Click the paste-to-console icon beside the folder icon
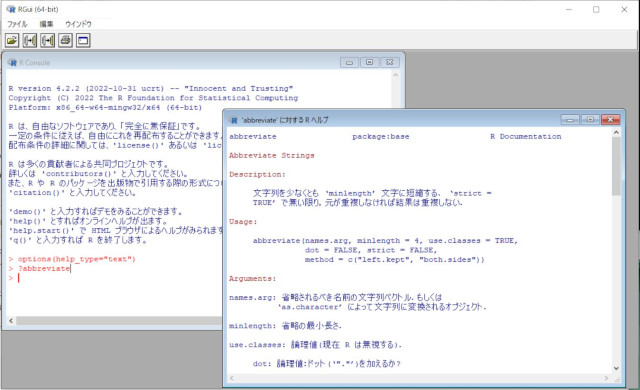The image size is (640, 390). click(30, 40)
